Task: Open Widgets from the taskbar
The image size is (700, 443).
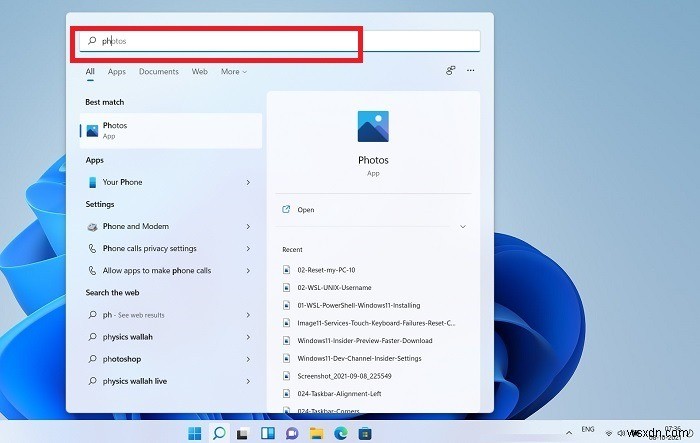Action: tap(268, 433)
